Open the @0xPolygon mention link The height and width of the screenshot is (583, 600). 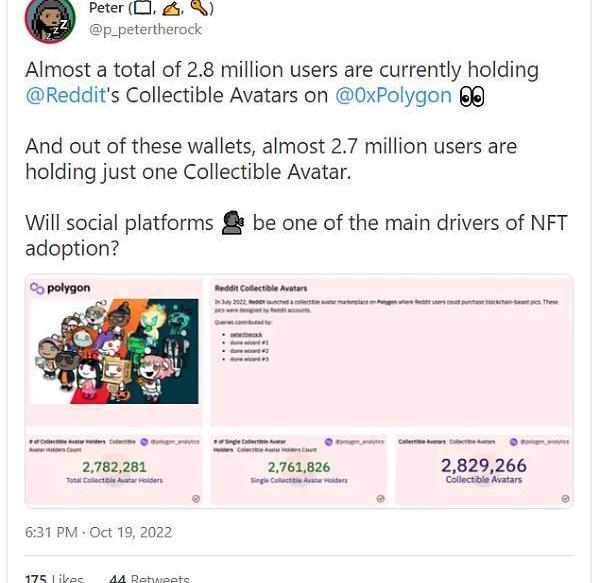[394, 97]
